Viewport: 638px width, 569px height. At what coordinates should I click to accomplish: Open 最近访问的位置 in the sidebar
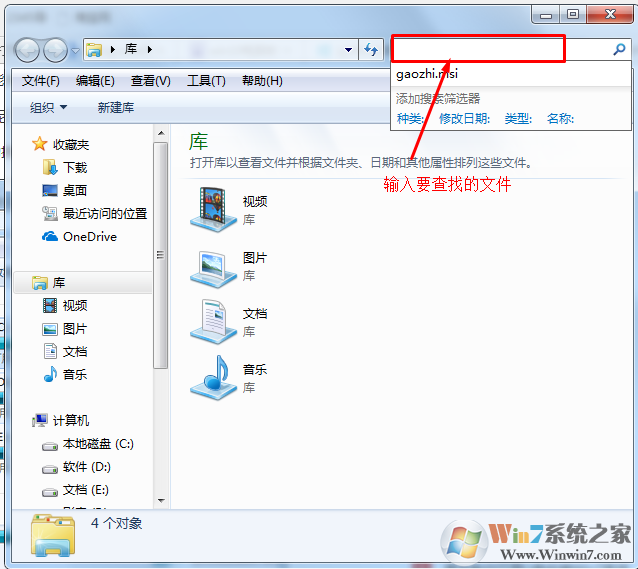(105, 213)
